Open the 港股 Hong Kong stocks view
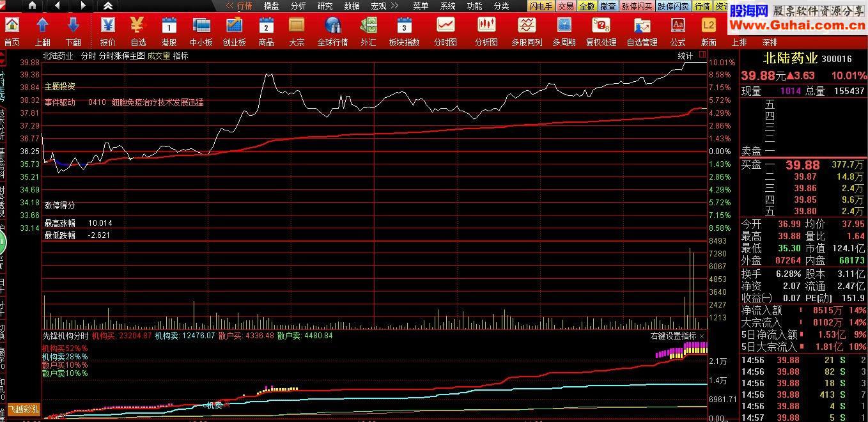 click(169, 31)
